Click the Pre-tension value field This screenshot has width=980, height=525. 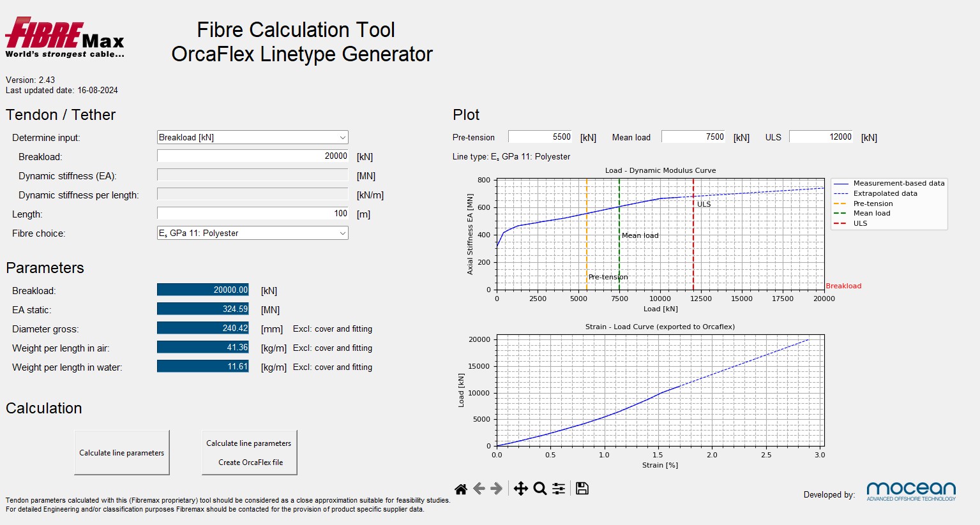pos(540,137)
